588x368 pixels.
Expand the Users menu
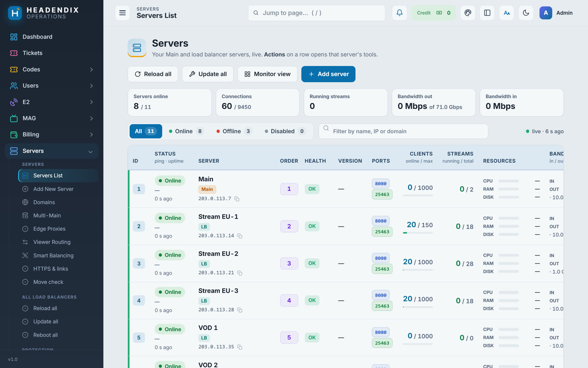click(x=51, y=86)
